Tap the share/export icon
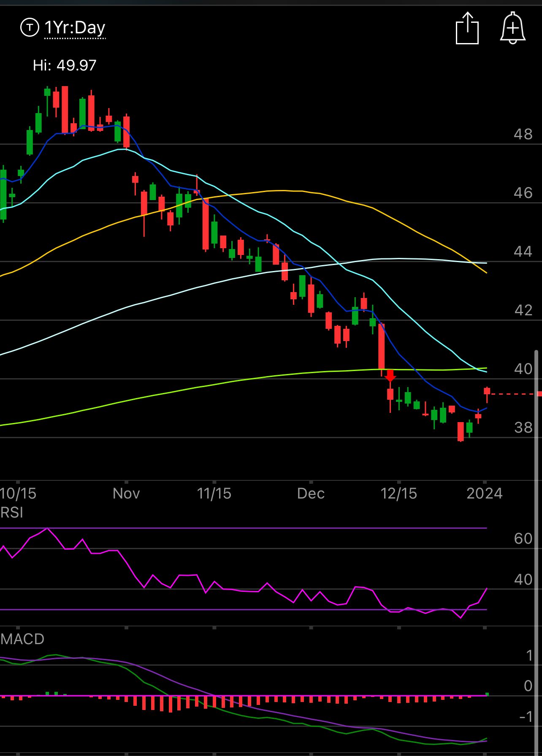542x756 pixels. coord(467,28)
